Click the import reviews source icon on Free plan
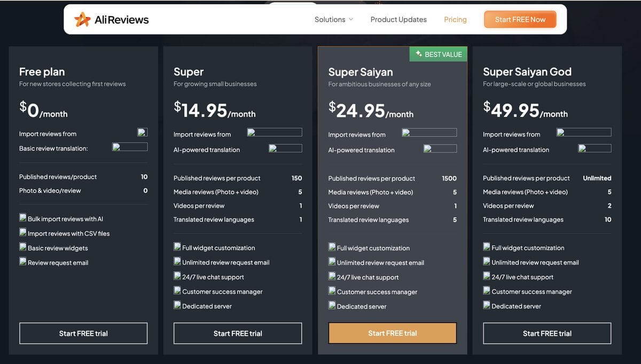 click(142, 132)
